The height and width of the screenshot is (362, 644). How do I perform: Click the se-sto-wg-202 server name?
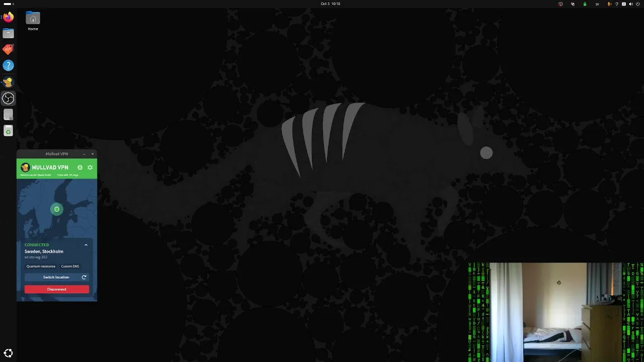tap(36, 257)
